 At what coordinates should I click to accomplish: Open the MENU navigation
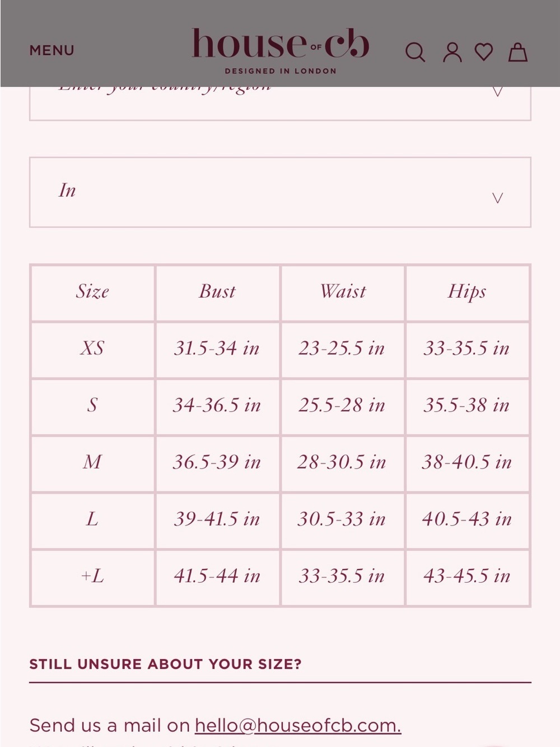(52, 50)
